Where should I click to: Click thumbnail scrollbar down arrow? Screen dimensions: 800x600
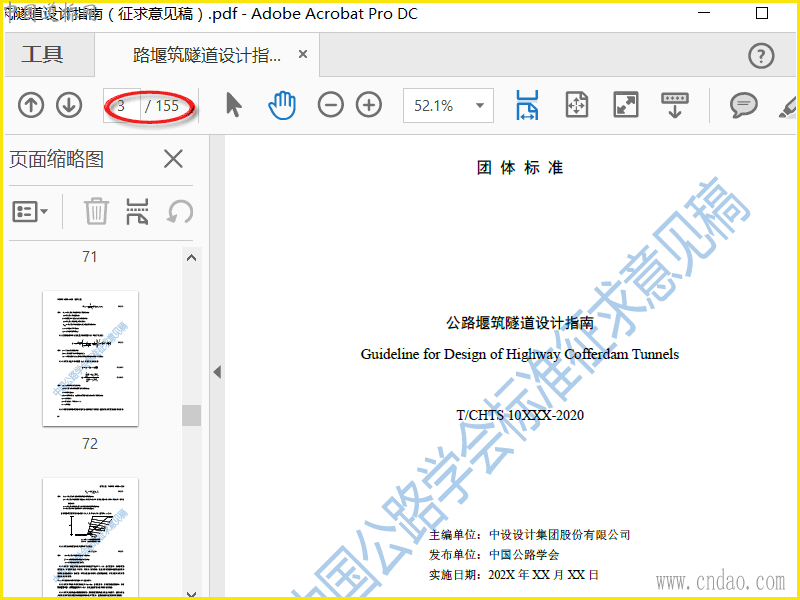coord(191,593)
